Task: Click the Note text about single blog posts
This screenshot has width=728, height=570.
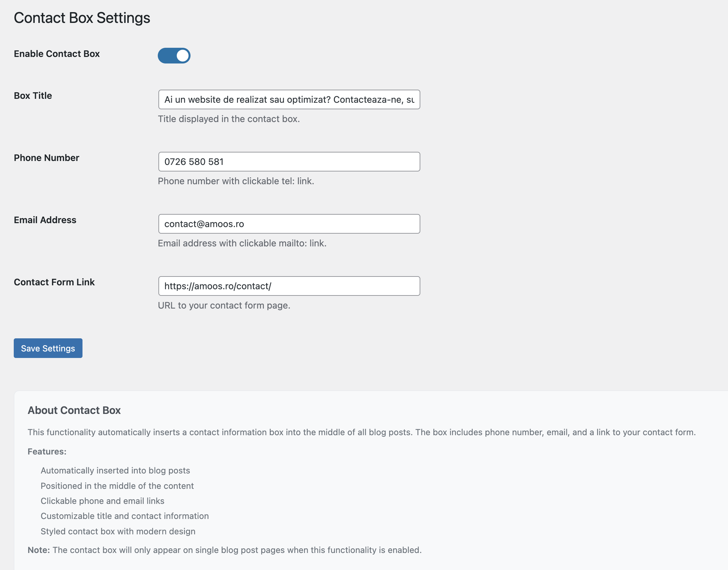Action: [x=224, y=550]
